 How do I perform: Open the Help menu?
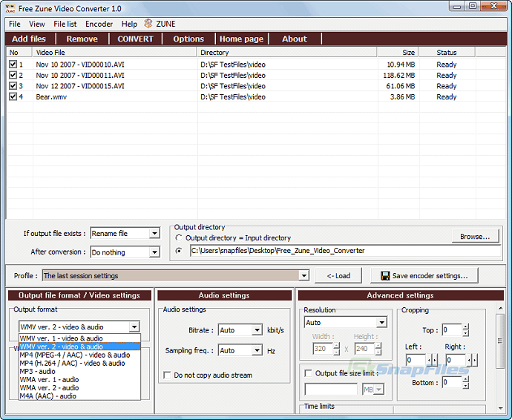click(x=129, y=24)
